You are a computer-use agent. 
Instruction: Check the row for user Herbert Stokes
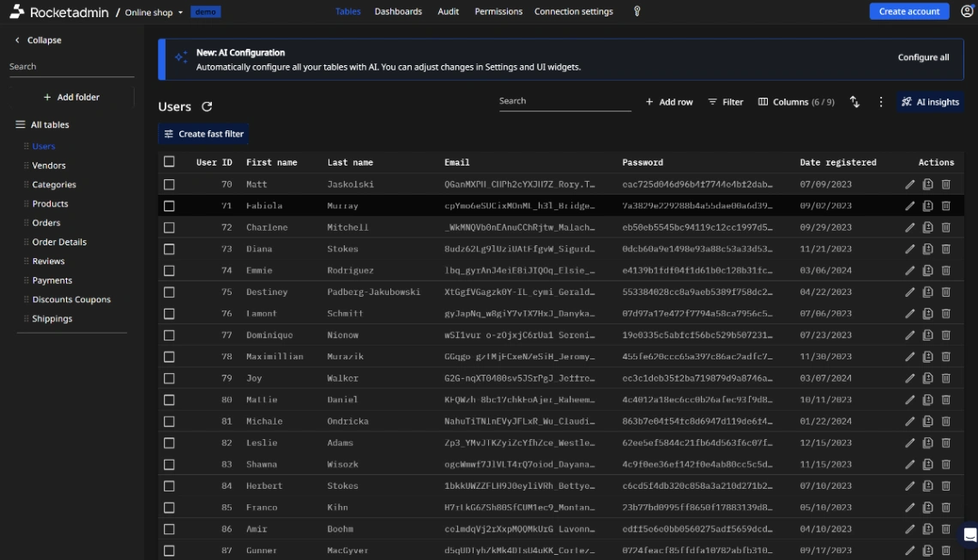[x=169, y=485]
